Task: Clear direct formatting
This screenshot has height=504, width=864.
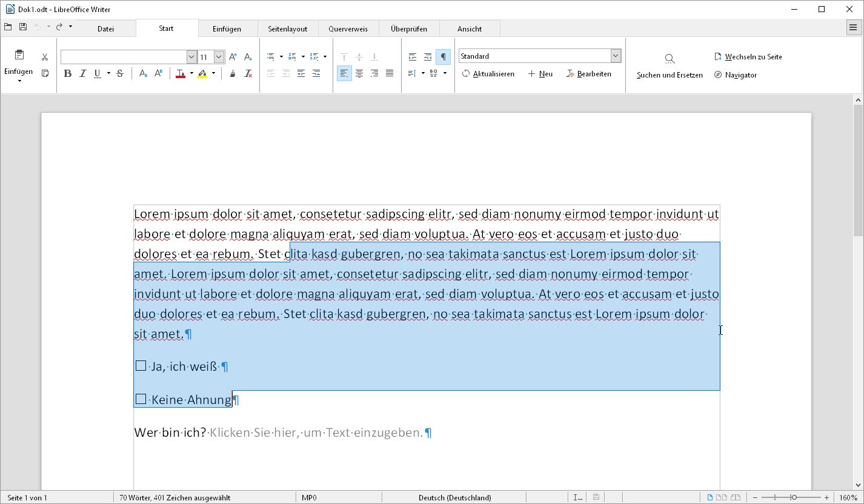Action: click(248, 73)
